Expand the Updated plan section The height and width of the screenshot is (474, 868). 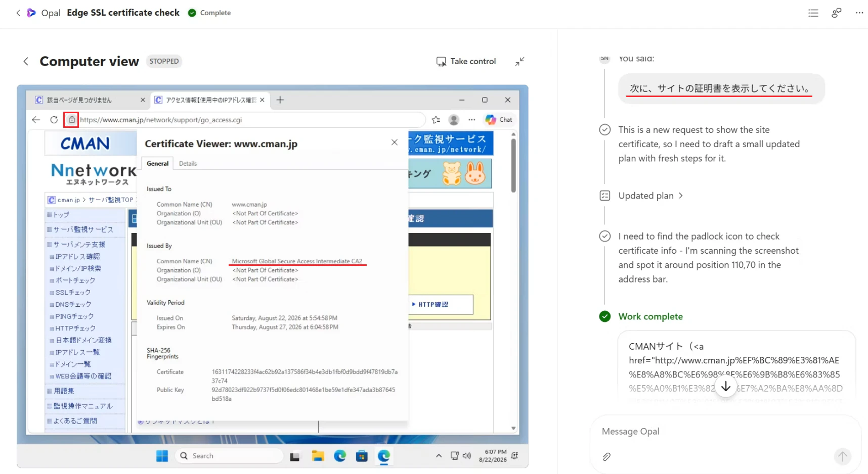coord(651,196)
